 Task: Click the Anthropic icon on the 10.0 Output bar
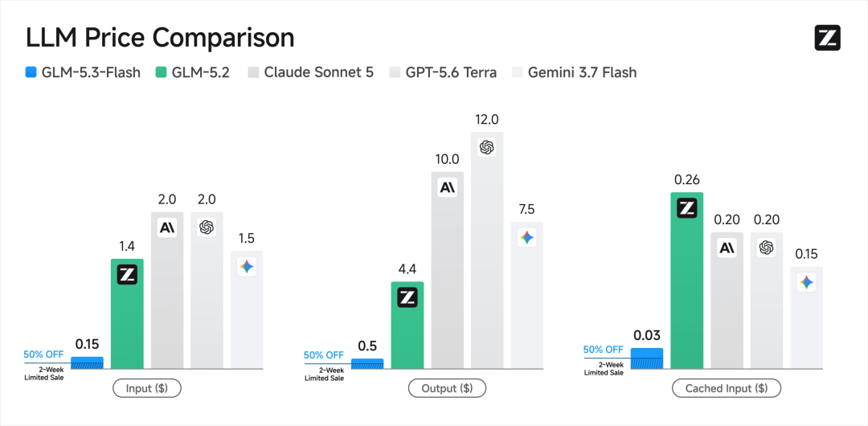pyautogui.click(x=448, y=188)
